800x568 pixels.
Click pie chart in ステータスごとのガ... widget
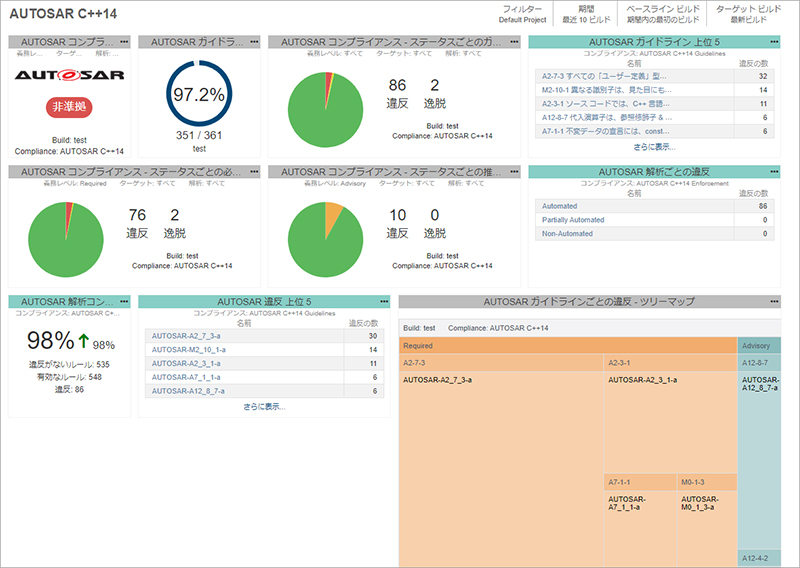pyautogui.click(x=326, y=110)
